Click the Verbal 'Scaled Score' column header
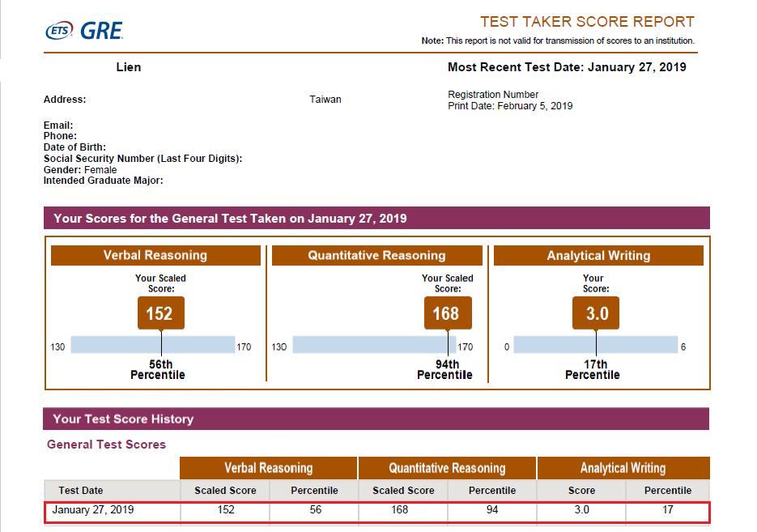Screen dimensions: 757x532 225,491
